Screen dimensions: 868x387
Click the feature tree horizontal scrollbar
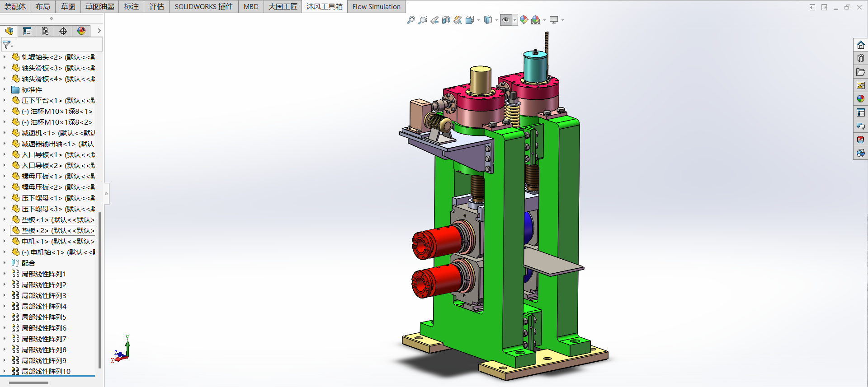tap(28, 382)
